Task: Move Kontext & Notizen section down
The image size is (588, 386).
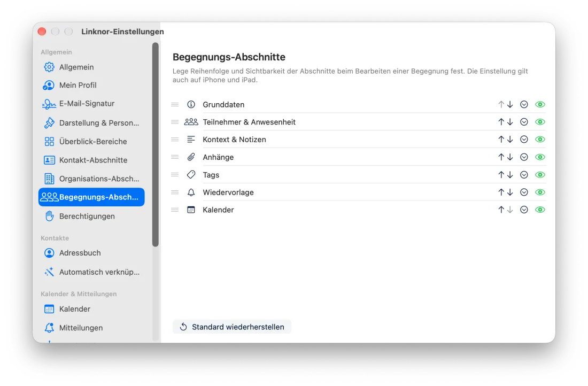Action: [x=510, y=140]
